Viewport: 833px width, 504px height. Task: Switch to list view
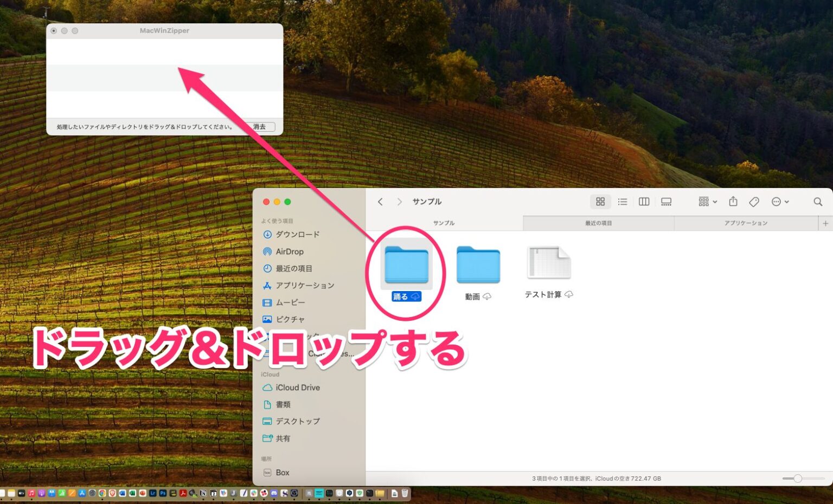pos(622,202)
